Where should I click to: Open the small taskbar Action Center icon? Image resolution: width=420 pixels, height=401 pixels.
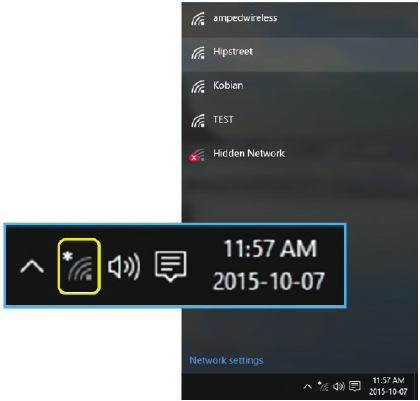(x=355, y=386)
